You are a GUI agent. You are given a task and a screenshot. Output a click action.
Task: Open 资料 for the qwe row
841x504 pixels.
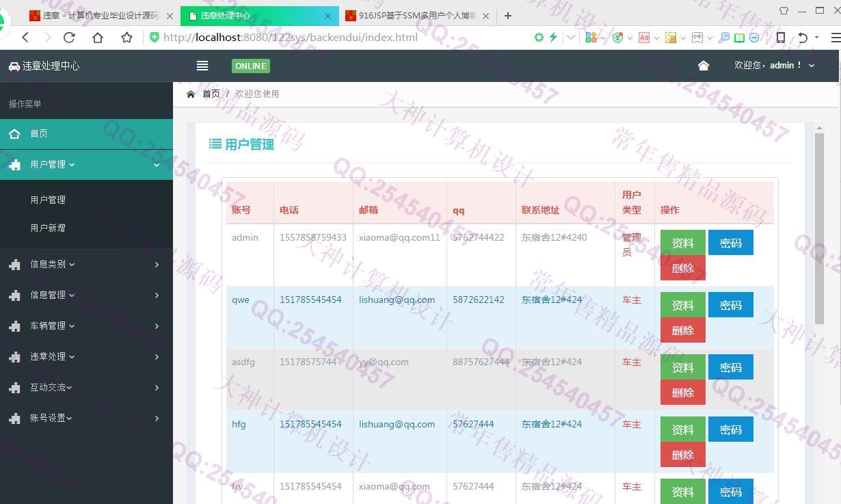coord(682,305)
